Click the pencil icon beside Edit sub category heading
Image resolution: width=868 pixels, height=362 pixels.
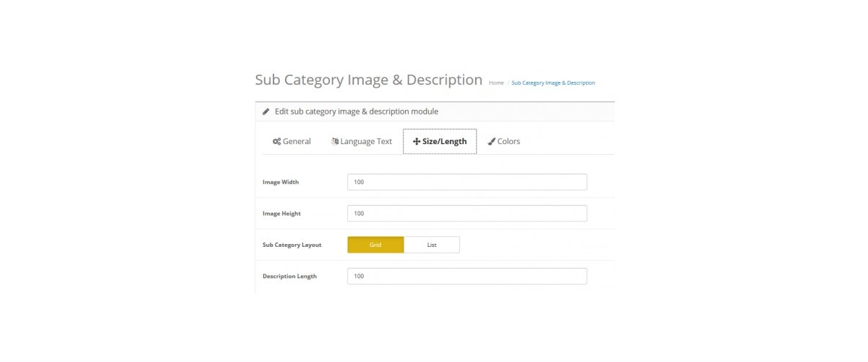[x=266, y=112]
